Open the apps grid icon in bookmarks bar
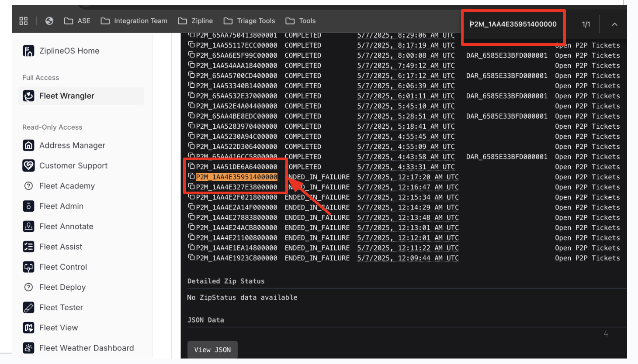 click(24, 21)
